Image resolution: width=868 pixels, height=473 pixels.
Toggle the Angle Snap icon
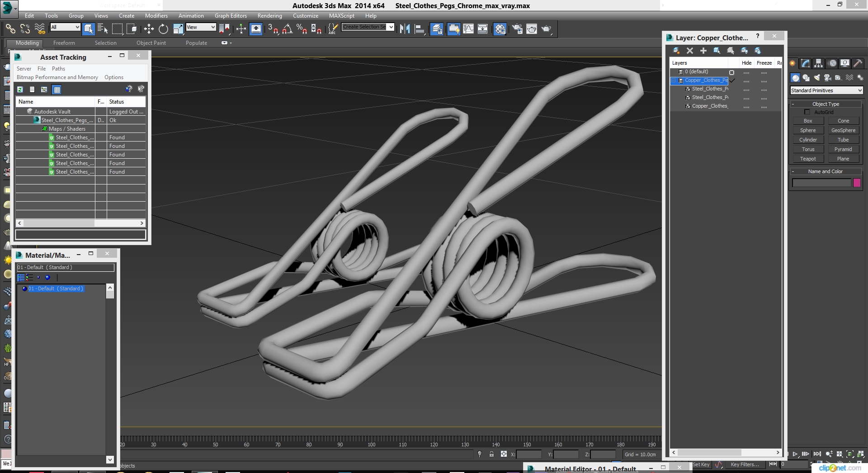click(x=288, y=29)
